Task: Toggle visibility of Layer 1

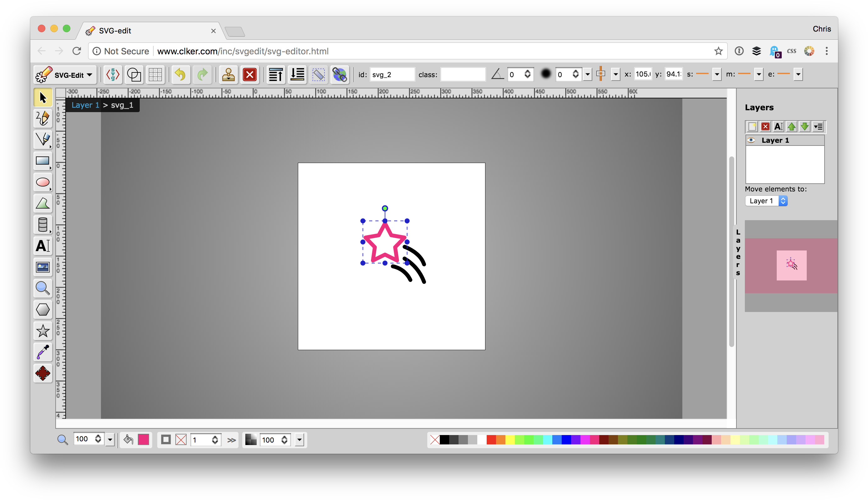Action: coord(751,140)
